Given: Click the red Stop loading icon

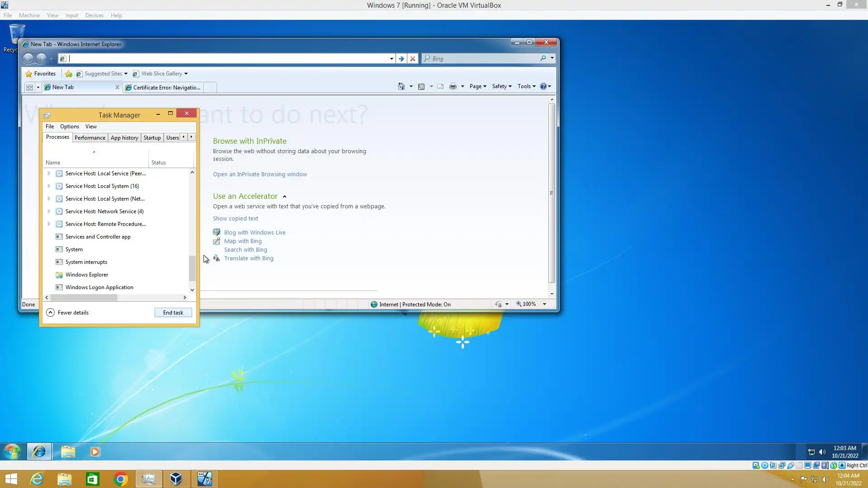Looking at the screenshot, I should 412,58.
